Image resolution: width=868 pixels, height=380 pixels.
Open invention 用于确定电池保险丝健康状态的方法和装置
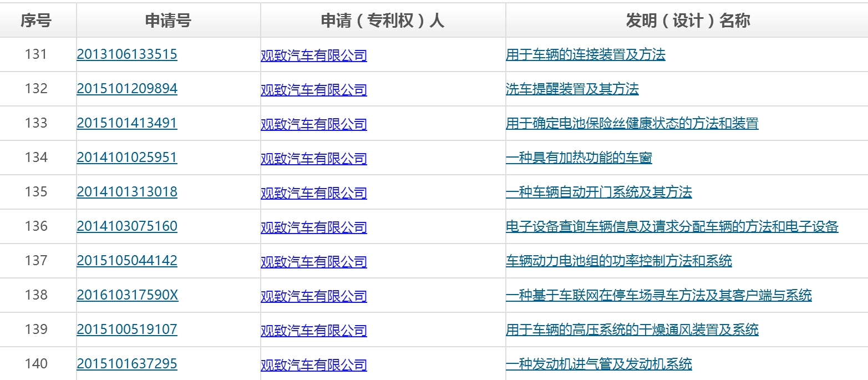point(632,123)
